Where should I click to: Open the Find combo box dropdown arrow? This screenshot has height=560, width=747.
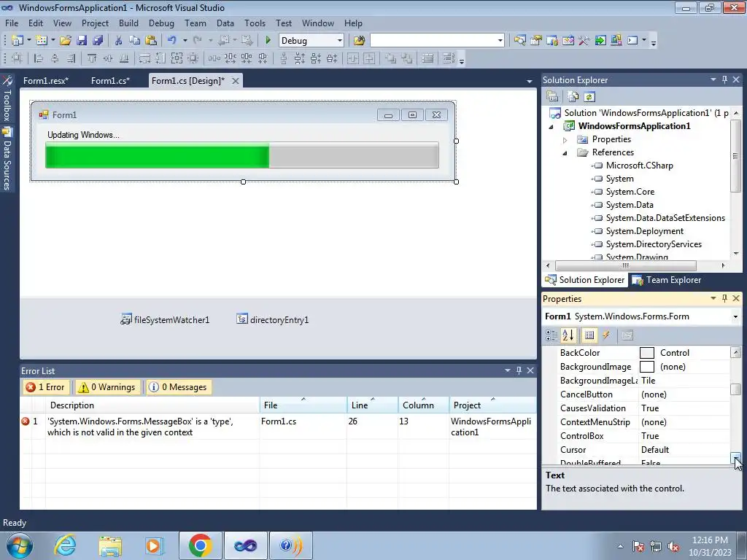click(500, 41)
